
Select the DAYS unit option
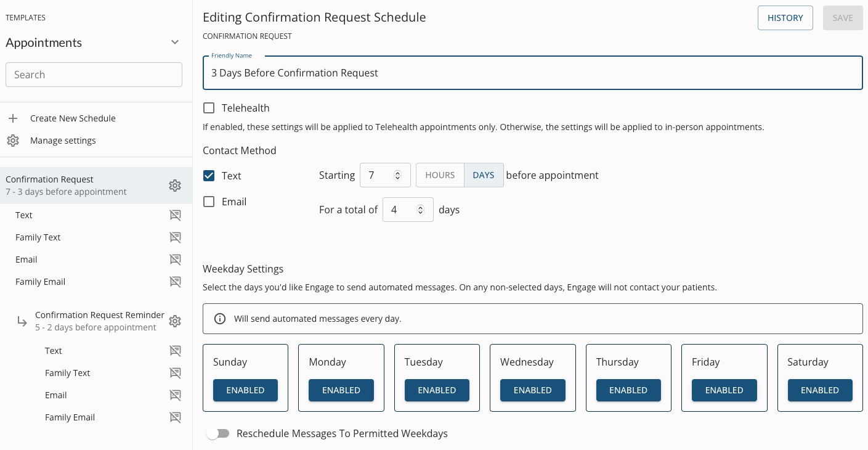tap(484, 175)
